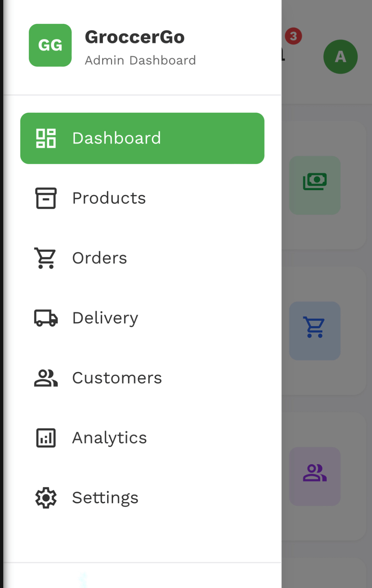372x588 pixels.
Task: Select the highlighted Dashboard button
Action: pyautogui.click(x=142, y=138)
